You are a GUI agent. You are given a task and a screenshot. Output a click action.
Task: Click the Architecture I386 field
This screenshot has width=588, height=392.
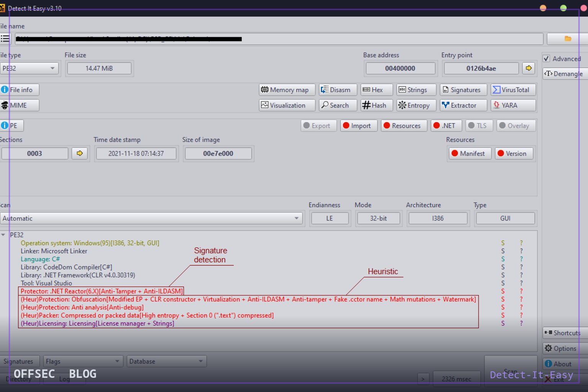click(438, 218)
